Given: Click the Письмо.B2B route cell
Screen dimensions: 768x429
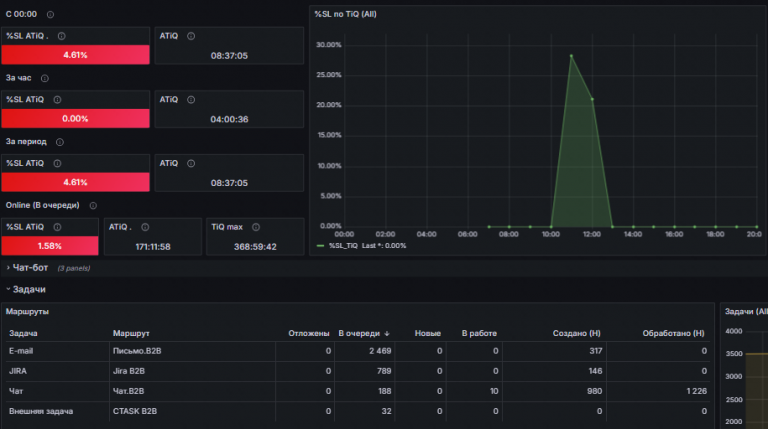Looking at the screenshot, I should point(137,351).
